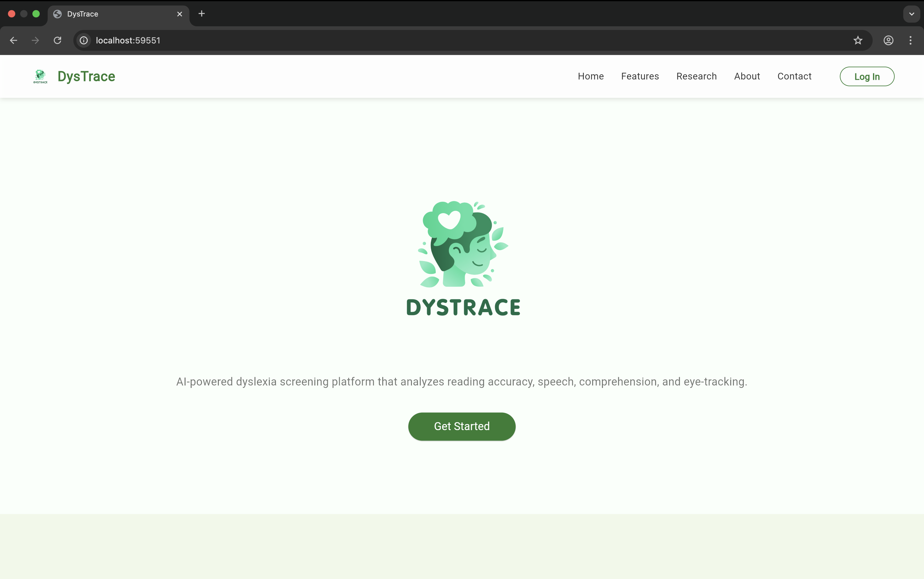
Task: Open the browser profile icon
Action: coord(888,41)
